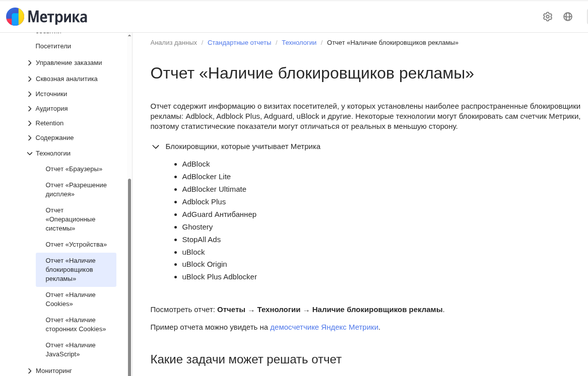Open settings via the gear icon

click(548, 17)
